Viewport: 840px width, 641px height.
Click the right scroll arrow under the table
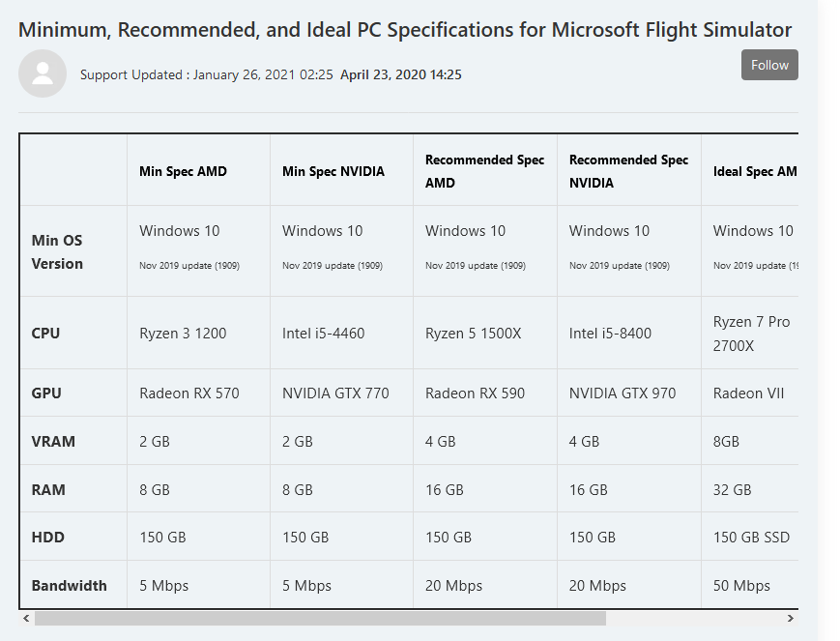click(x=790, y=618)
